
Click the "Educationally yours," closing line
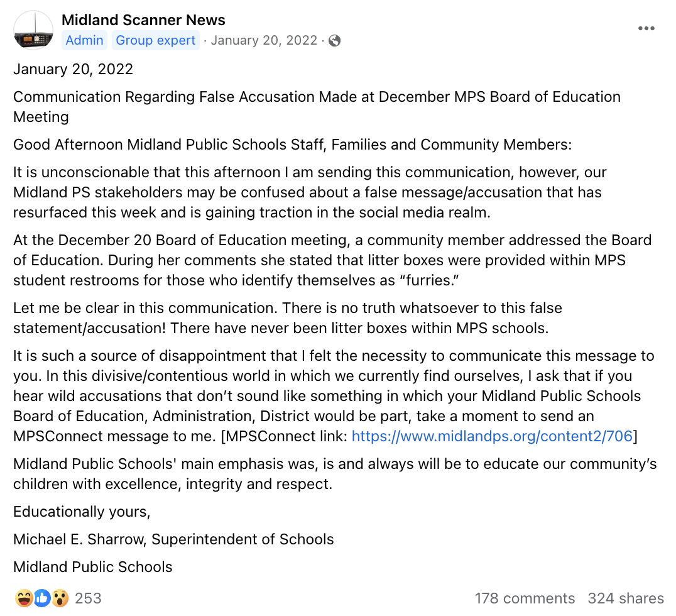[x=82, y=512]
